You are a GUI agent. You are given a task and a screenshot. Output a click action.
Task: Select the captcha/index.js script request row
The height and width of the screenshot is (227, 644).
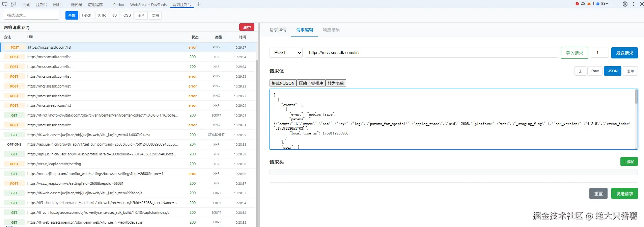pos(128,212)
